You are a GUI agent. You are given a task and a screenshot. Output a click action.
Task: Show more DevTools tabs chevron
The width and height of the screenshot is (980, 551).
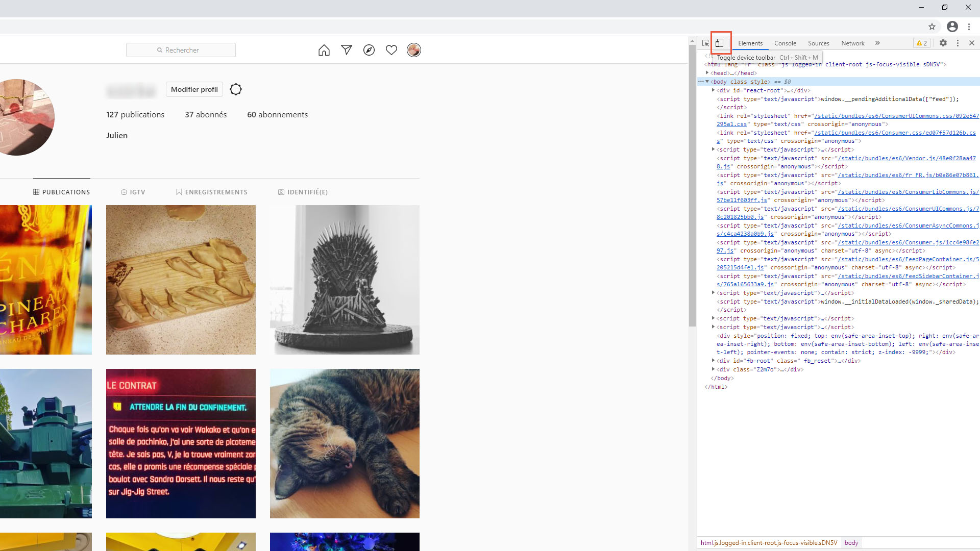click(x=877, y=43)
